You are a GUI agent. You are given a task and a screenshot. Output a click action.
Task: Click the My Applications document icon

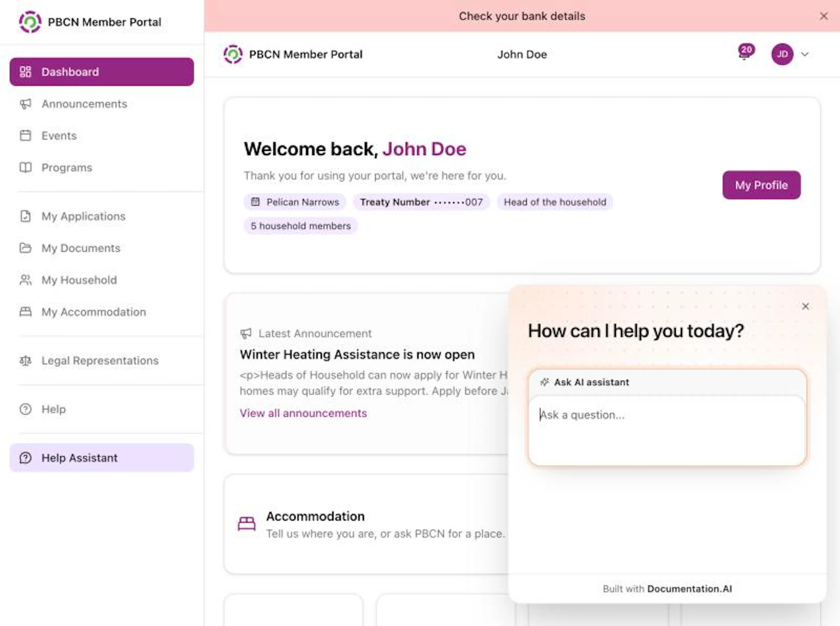click(25, 216)
